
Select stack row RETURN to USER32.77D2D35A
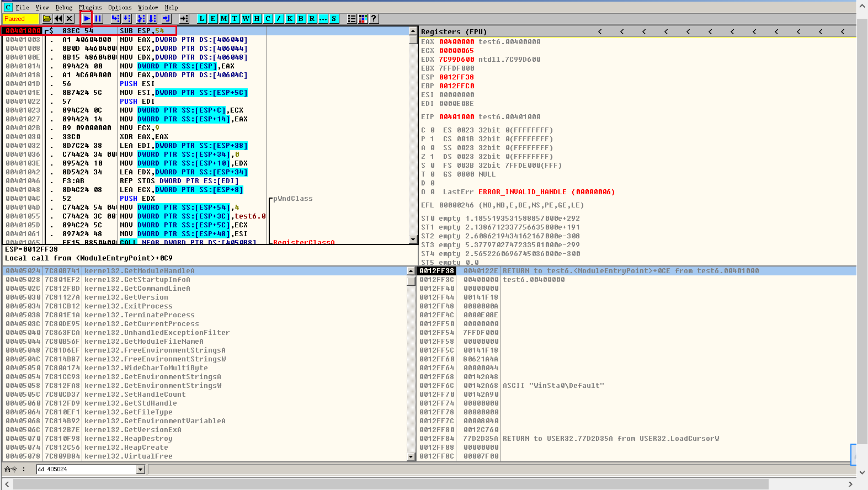pyautogui.click(x=637, y=439)
